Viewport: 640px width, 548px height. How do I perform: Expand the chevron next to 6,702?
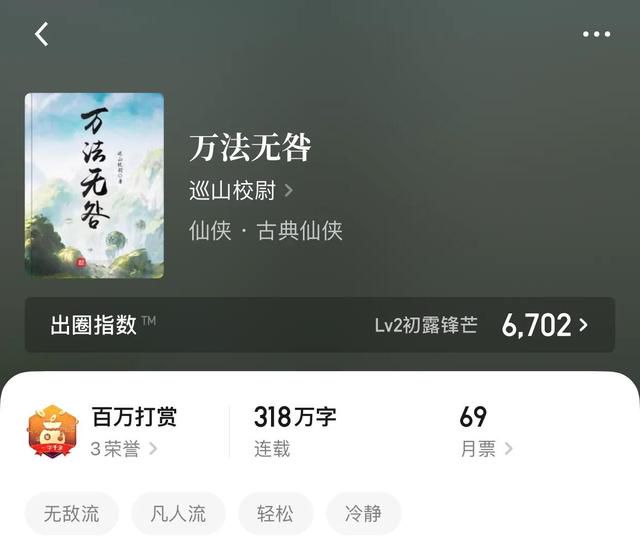tap(583, 325)
